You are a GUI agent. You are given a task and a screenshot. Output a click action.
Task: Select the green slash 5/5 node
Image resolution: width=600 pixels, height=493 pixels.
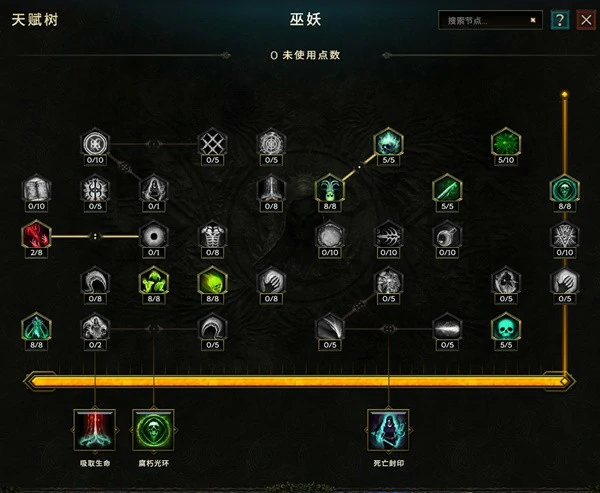coord(447,189)
